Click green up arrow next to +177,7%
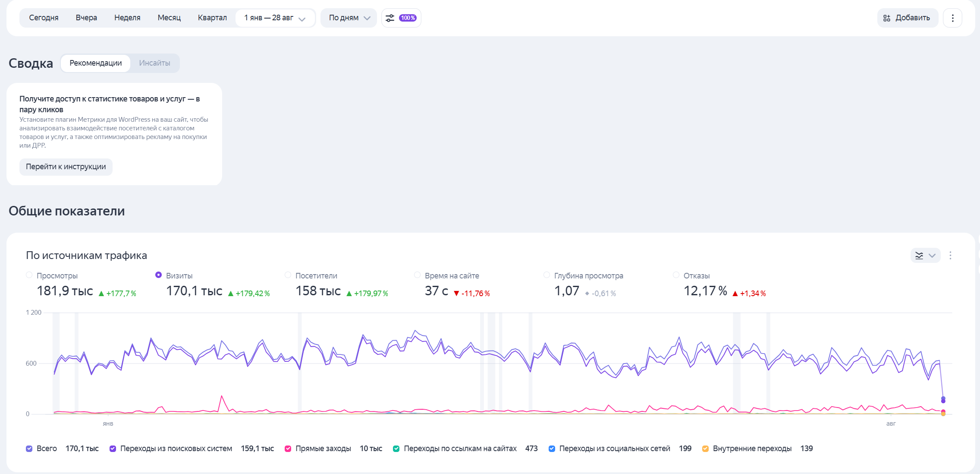 tap(101, 294)
